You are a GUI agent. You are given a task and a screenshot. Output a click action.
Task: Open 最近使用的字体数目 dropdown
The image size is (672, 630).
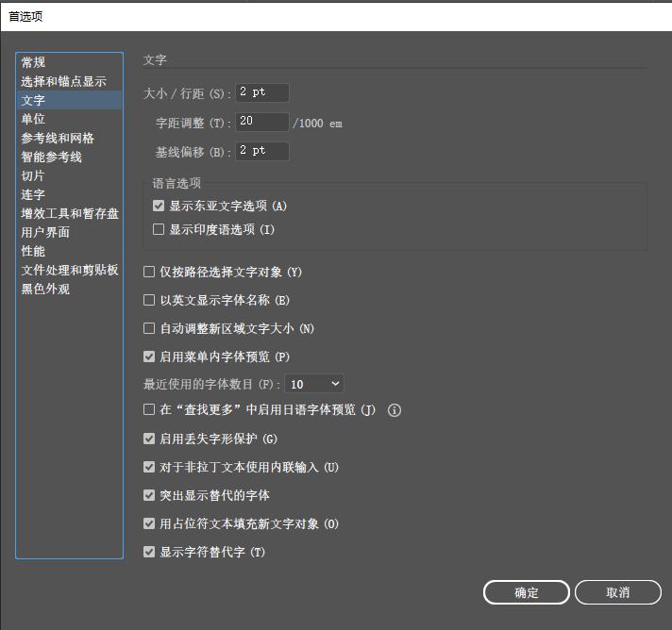coord(314,384)
